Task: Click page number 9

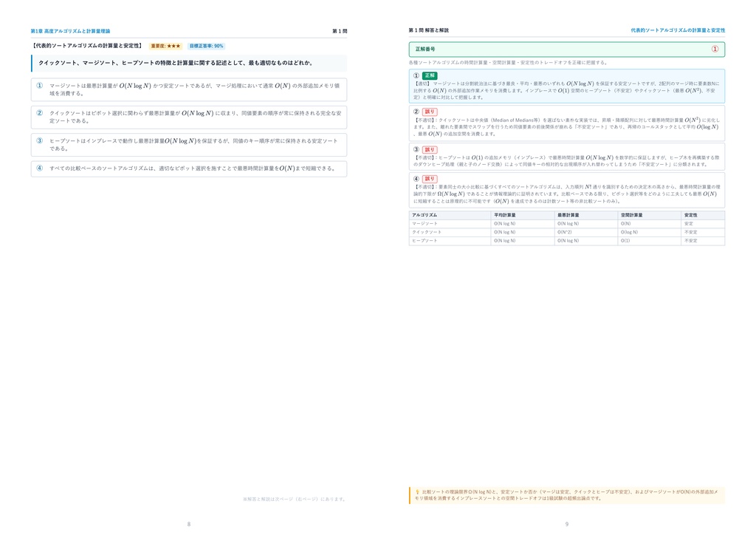Action: pyautogui.click(x=566, y=524)
